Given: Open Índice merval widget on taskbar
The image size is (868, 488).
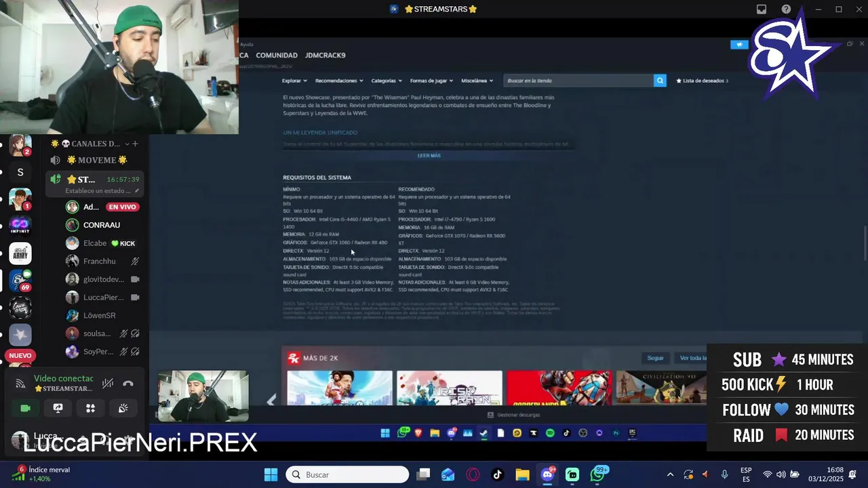Looking at the screenshot, I should [41, 474].
